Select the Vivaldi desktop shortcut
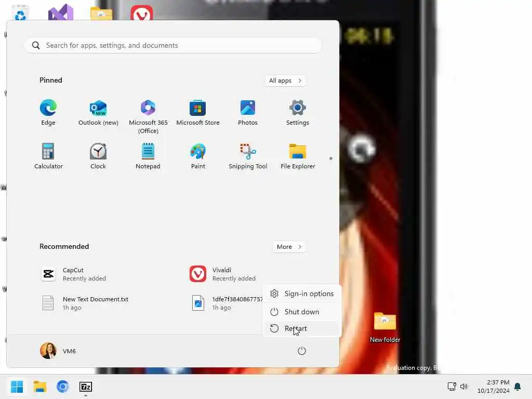 pyautogui.click(x=141, y=13)
